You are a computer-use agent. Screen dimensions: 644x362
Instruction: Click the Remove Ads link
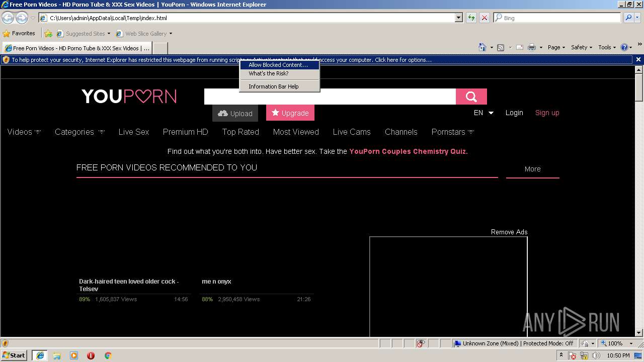click(x=509, y=232)
